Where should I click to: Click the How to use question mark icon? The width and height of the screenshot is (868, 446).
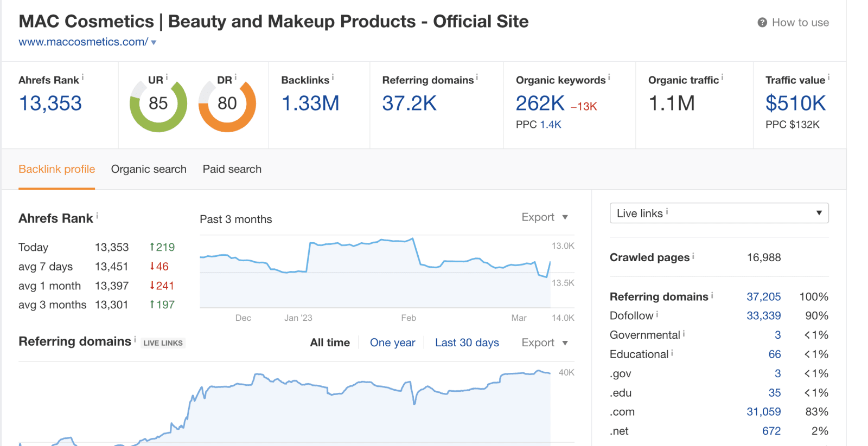762,23
